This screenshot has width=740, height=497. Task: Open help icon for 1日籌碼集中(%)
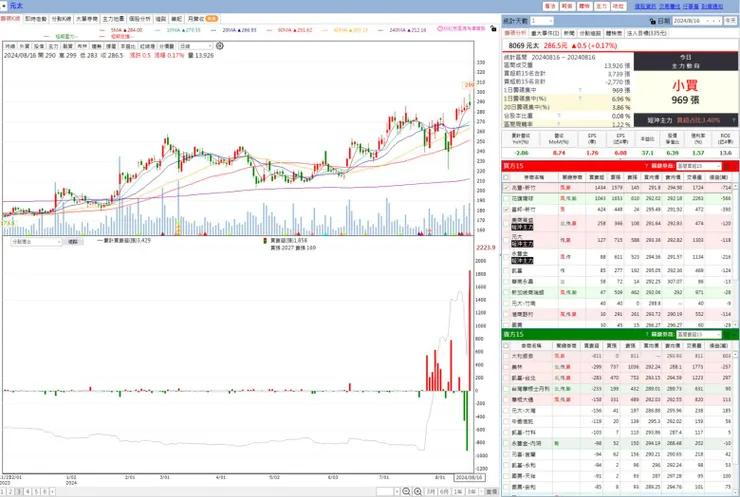pos(580,99)
